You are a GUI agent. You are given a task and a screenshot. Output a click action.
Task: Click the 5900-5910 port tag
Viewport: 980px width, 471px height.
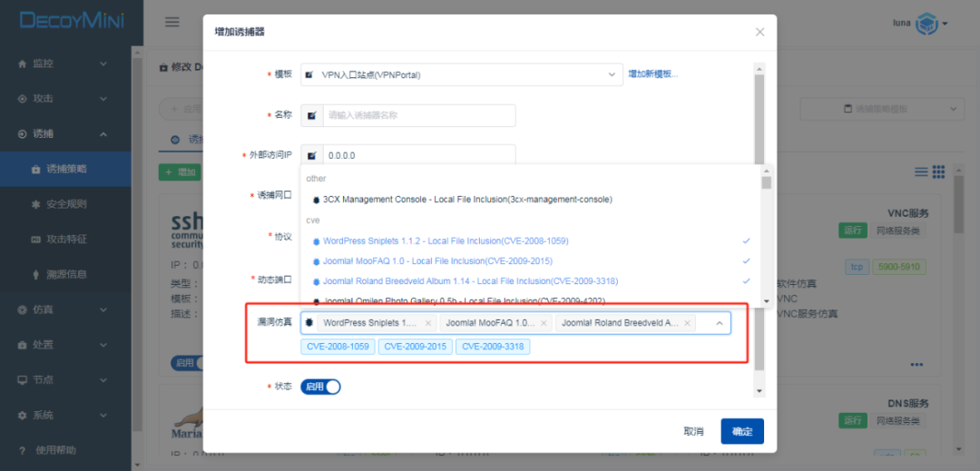point(899,268)
